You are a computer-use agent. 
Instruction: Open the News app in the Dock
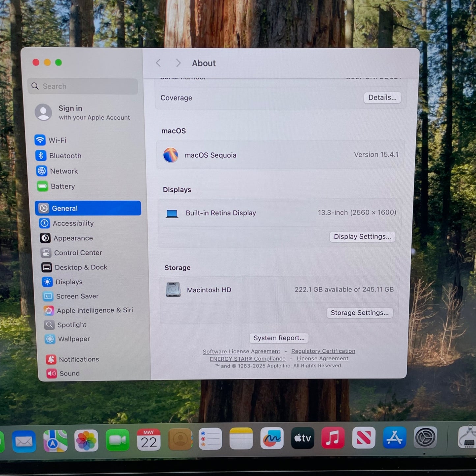tap(364, 438)
